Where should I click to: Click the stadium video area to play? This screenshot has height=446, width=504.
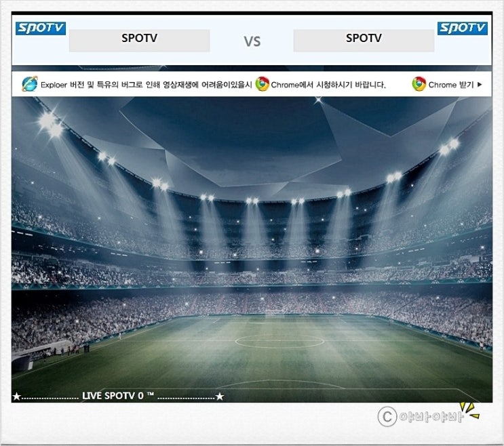[x=252, y=249]
